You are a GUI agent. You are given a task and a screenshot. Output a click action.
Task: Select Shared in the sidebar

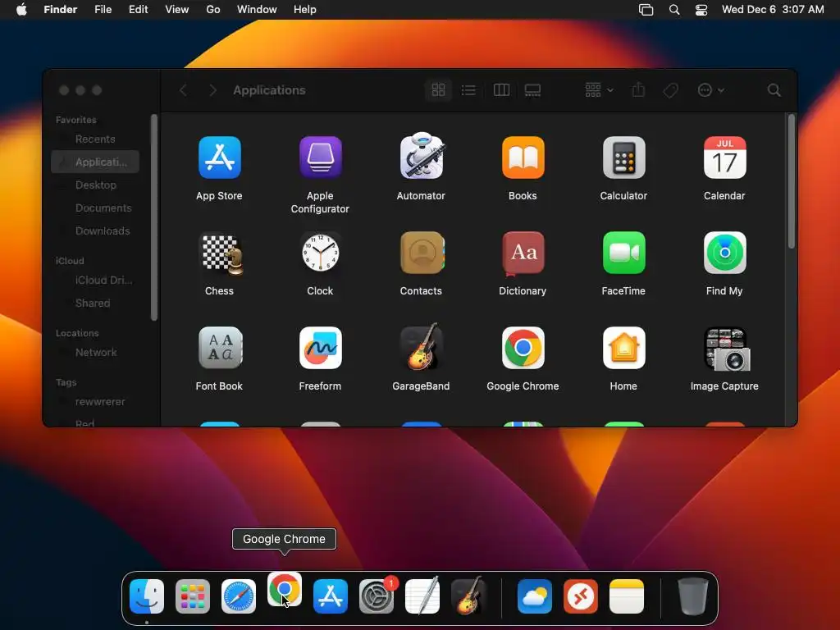click(95, 304)
